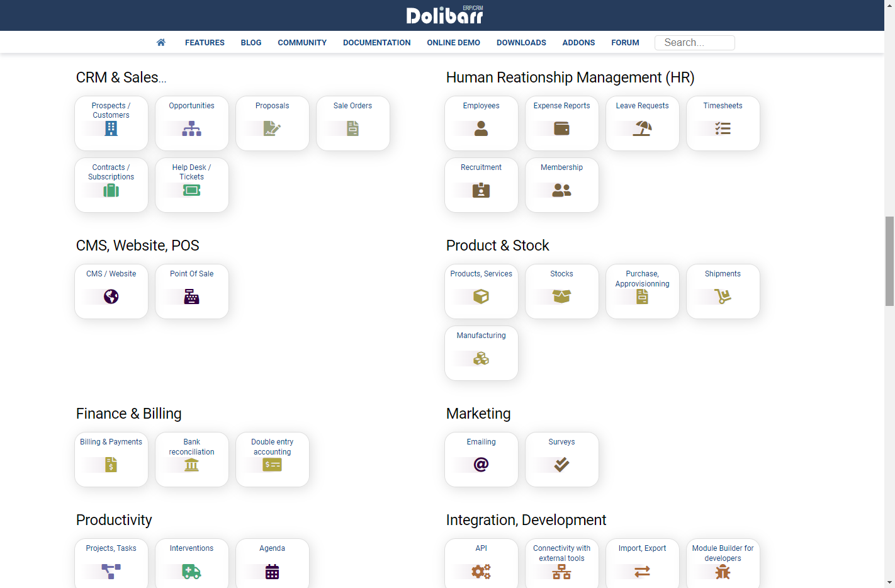The height and width of the screenshot is (588, 895).
Task: Open the Recruitment badge icon
Action: 481,190
